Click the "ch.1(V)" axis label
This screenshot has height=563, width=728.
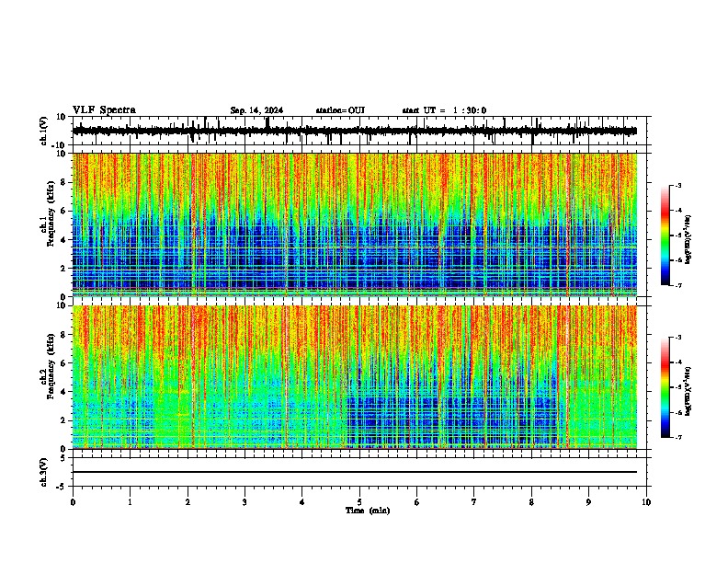[x=44, y=131]
